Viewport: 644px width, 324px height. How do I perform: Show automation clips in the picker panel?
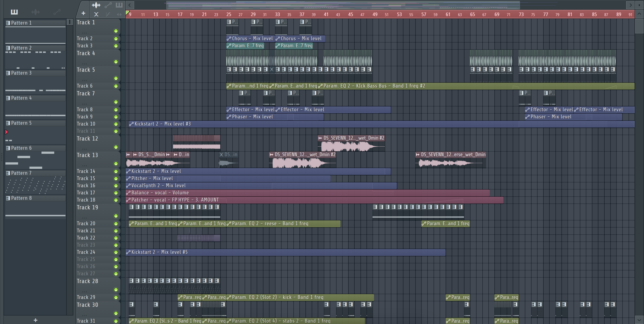[57, 12]
